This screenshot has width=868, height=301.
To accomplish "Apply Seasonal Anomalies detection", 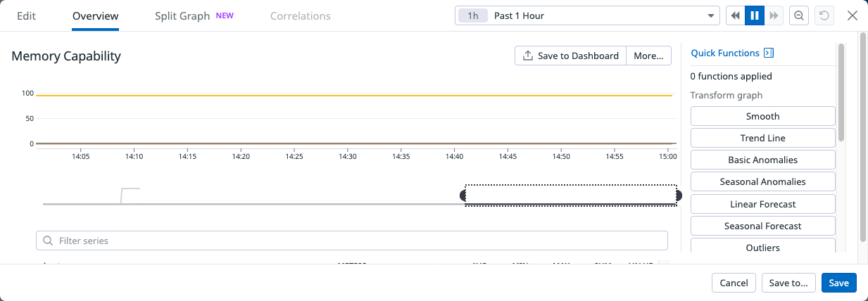I will click(762, 181).
